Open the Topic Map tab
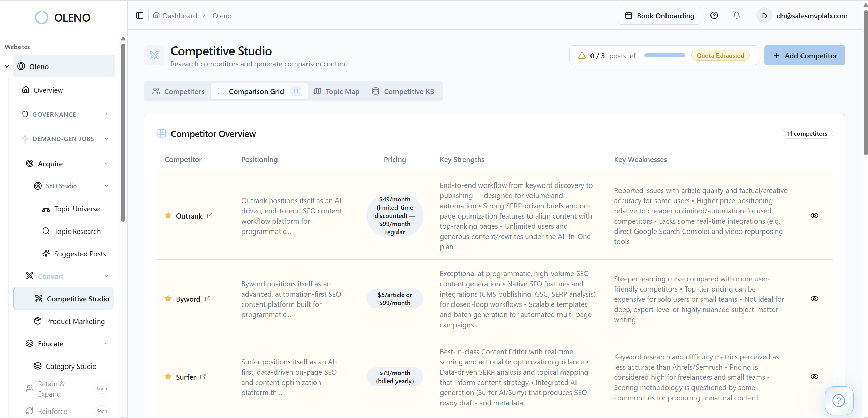This screenshot has width=868, height=418. [x=337, y=91]
